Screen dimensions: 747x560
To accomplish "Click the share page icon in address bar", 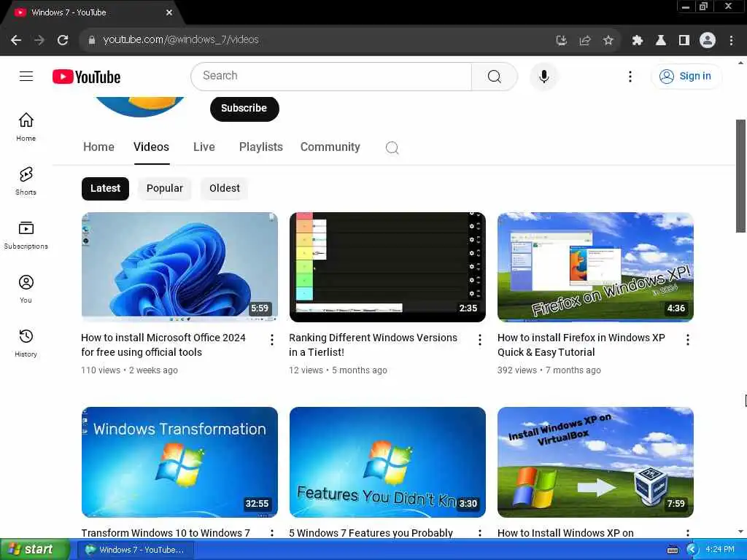I will [x=585, y=41].
